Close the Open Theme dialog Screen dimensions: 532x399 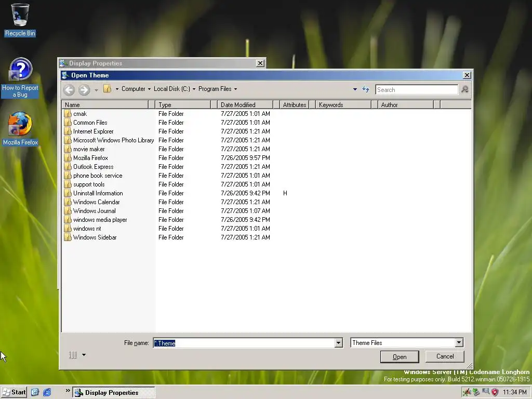point(467,75)
